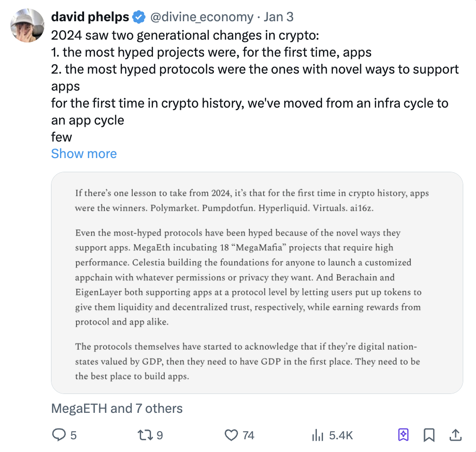Toggle the bookmark for this tweet

[429, 435]
